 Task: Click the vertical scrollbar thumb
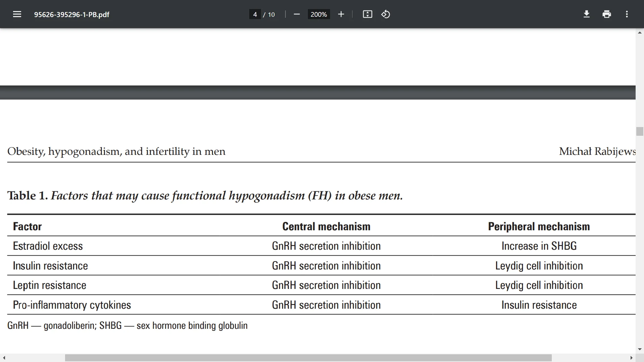[640, 131]
